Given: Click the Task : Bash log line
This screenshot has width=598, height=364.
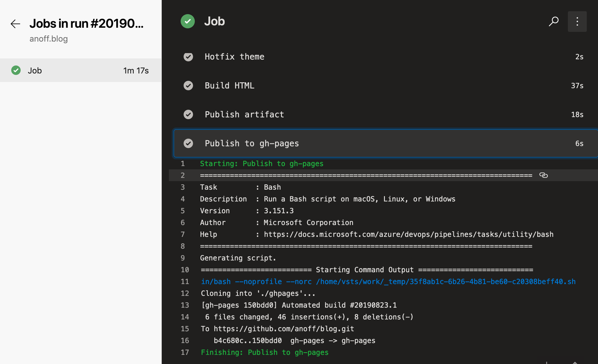Looking at the screenshot, I should coord(240,187).
